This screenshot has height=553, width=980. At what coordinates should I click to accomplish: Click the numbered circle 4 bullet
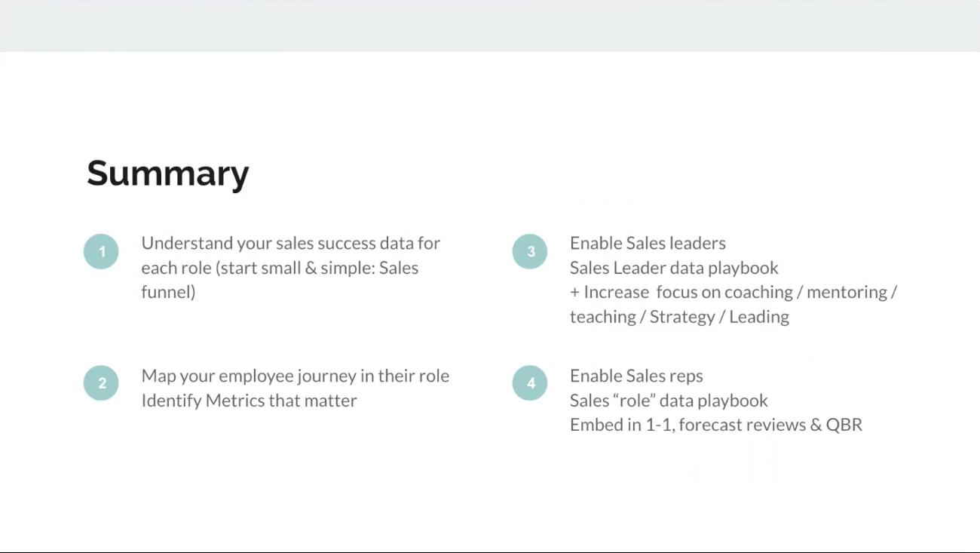530,382
